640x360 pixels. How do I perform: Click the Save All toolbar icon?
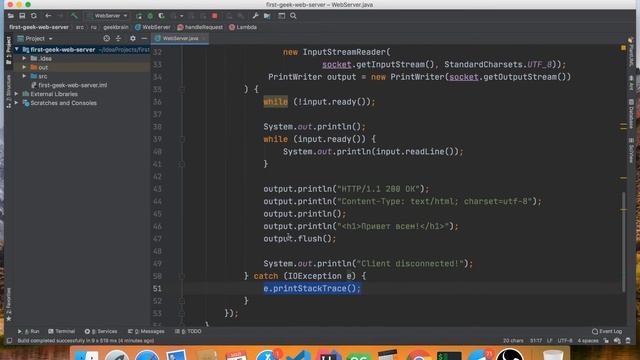22,16
